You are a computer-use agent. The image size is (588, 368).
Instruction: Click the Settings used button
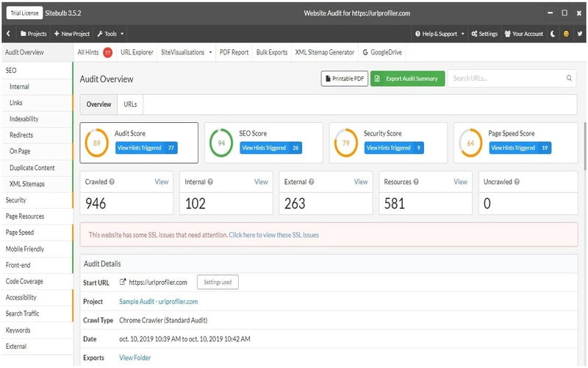point(218,283)
